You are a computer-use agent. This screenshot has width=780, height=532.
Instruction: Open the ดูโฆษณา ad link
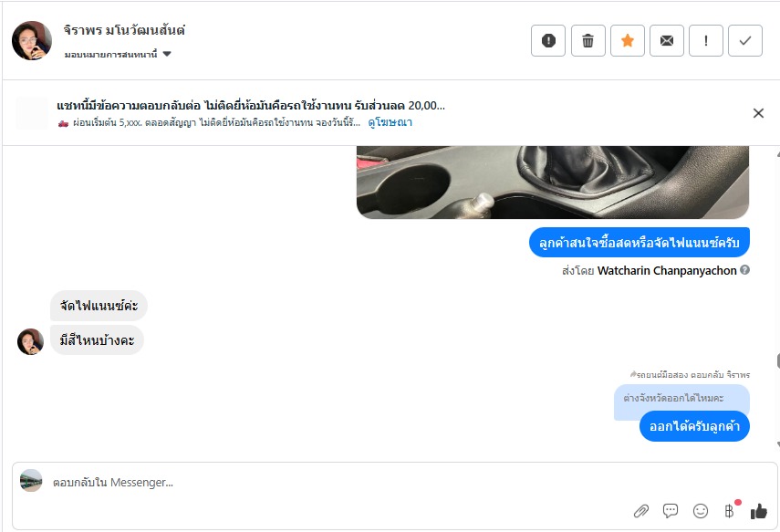[390, 122]
